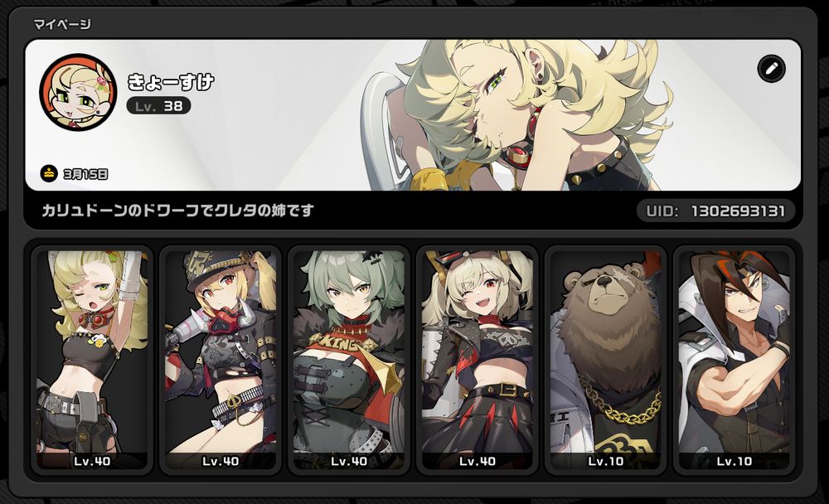This screenshot has width=829, height=504.
Task: Click the pencil edit profile icon
Action: pos(771,69)
